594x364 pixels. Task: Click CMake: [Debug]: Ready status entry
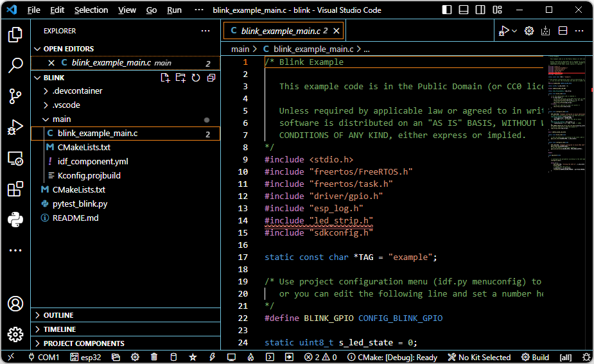392,357
